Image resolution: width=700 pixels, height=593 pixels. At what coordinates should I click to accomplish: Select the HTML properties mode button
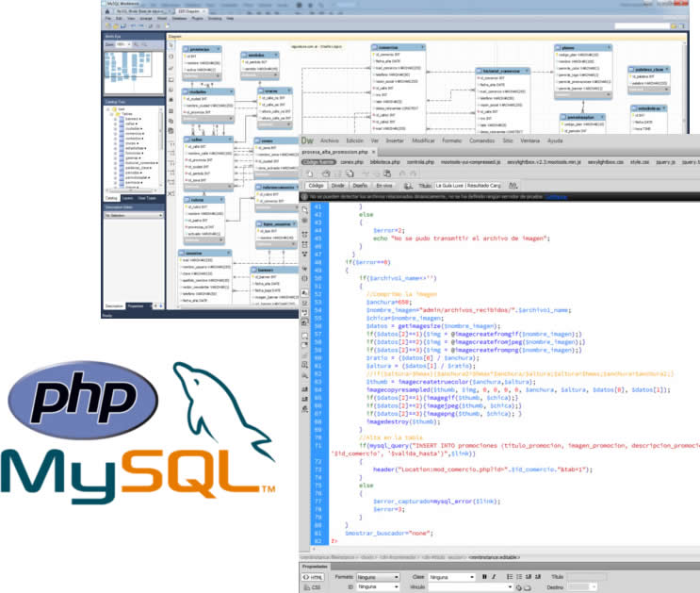pyautogui.click(x=316, y=576)
